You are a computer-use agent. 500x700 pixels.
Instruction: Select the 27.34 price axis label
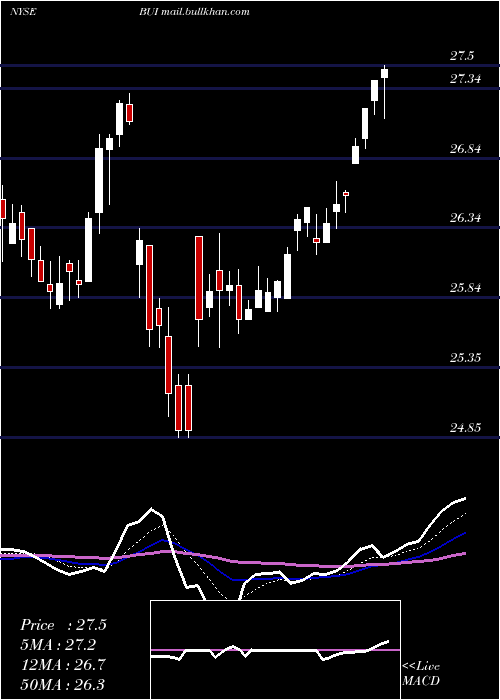point(465,79)
